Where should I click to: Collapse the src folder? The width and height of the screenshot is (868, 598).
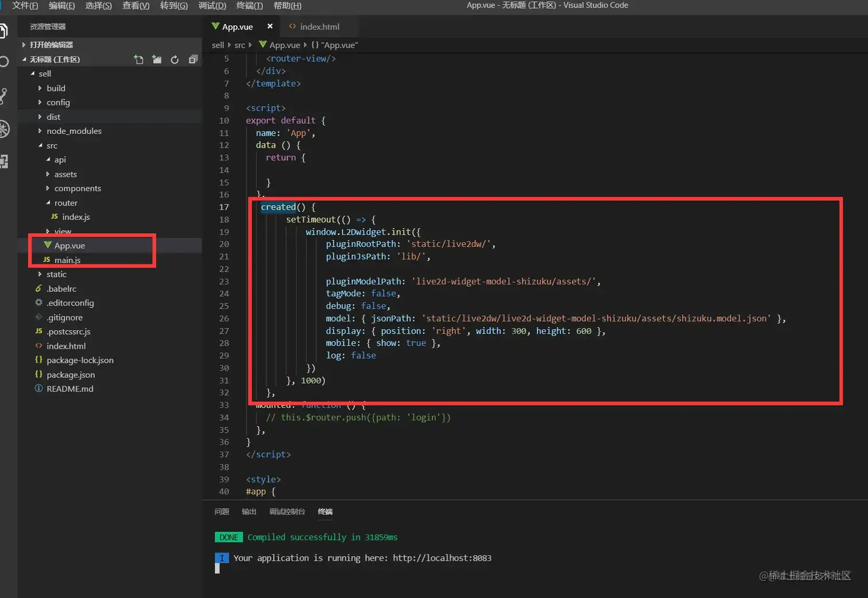click(x=52, y=145)
